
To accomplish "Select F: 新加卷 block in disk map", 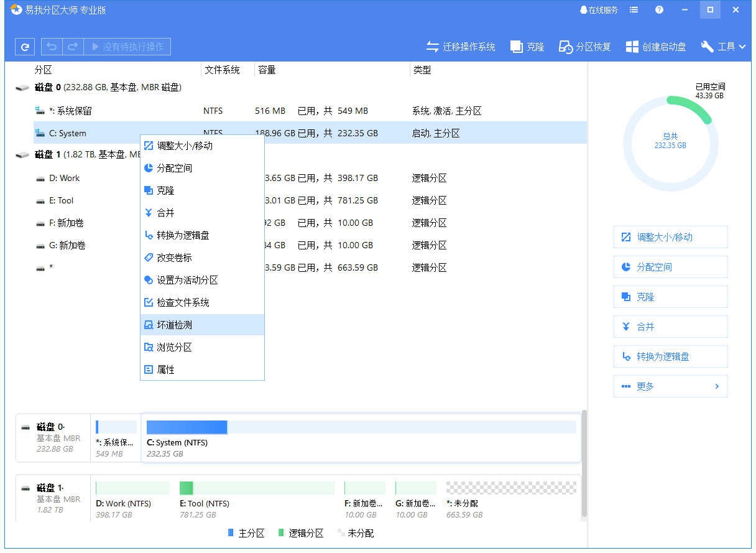I will tap(365, 499).
